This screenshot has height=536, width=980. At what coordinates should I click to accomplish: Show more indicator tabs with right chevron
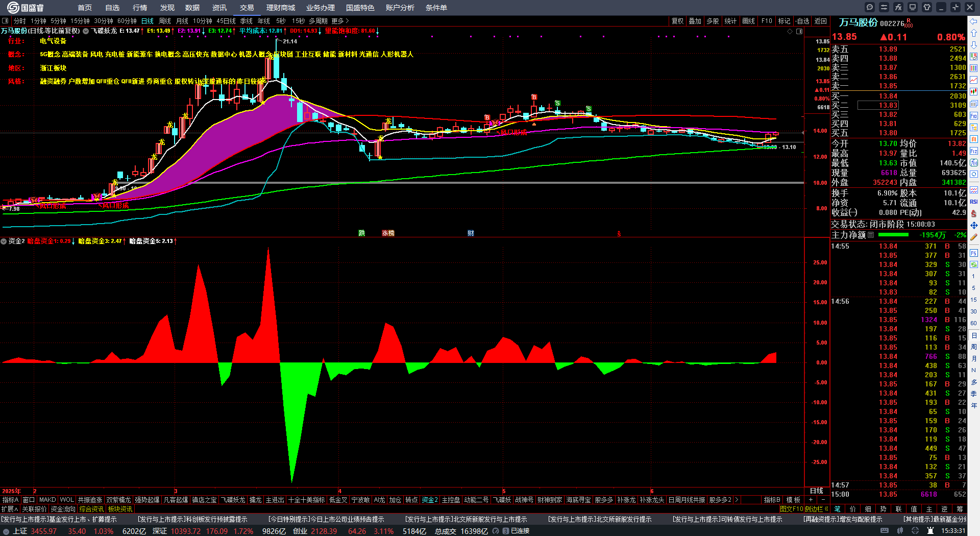[x=736, y=500]
